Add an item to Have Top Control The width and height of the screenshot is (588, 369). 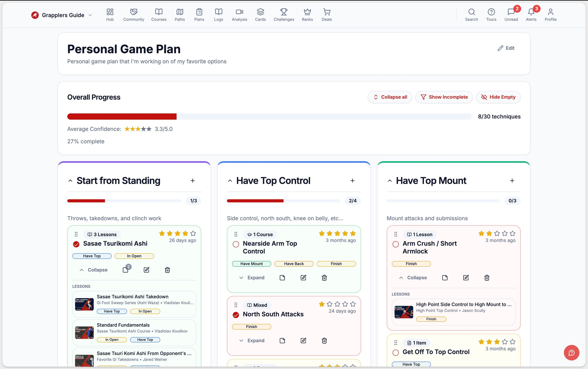click(x=352, y=180)
